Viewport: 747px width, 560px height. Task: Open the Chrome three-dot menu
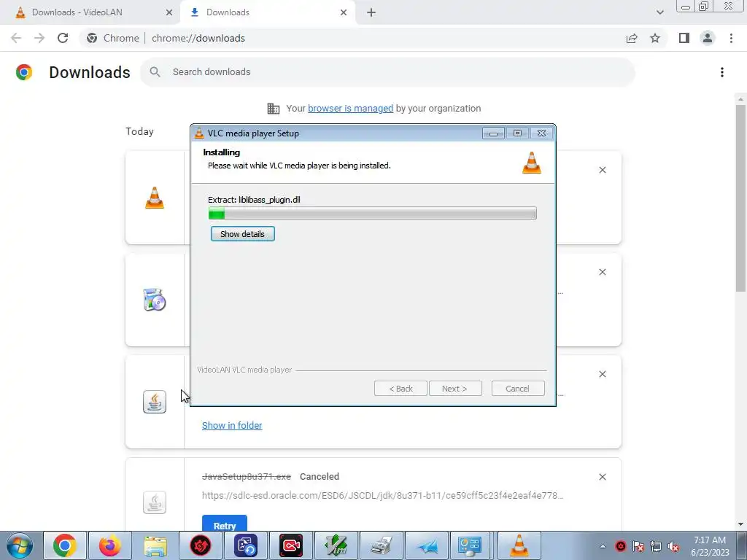(731, 38)
